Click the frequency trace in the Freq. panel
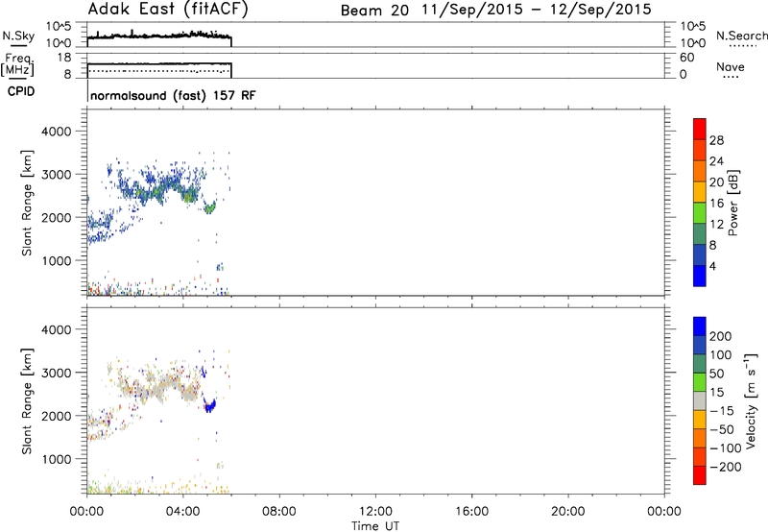 pos(159,63)
